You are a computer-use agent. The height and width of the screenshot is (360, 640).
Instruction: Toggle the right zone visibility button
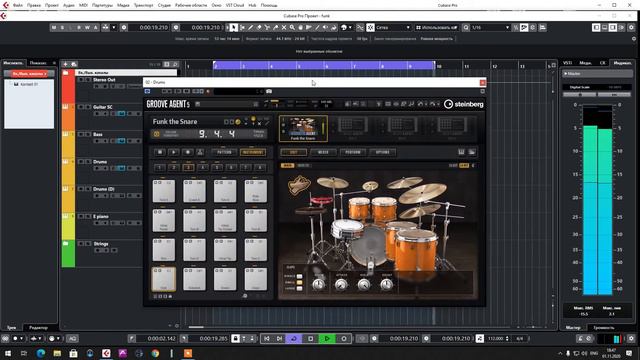613,27
